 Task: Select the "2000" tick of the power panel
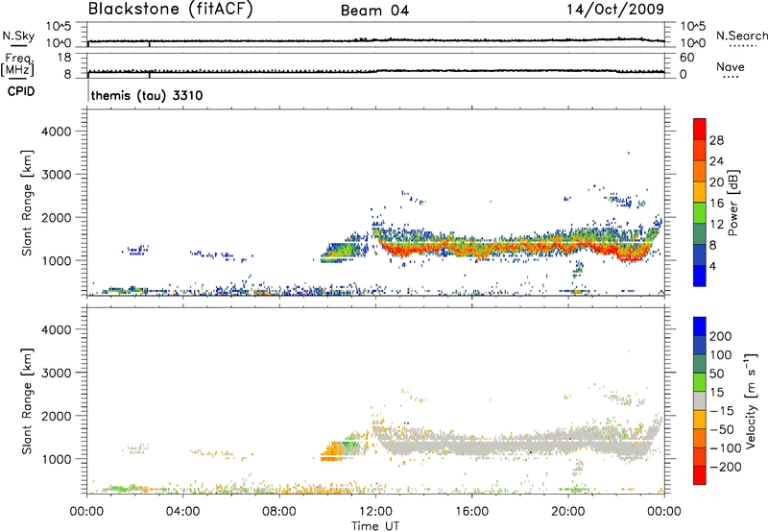coord(57,217)
